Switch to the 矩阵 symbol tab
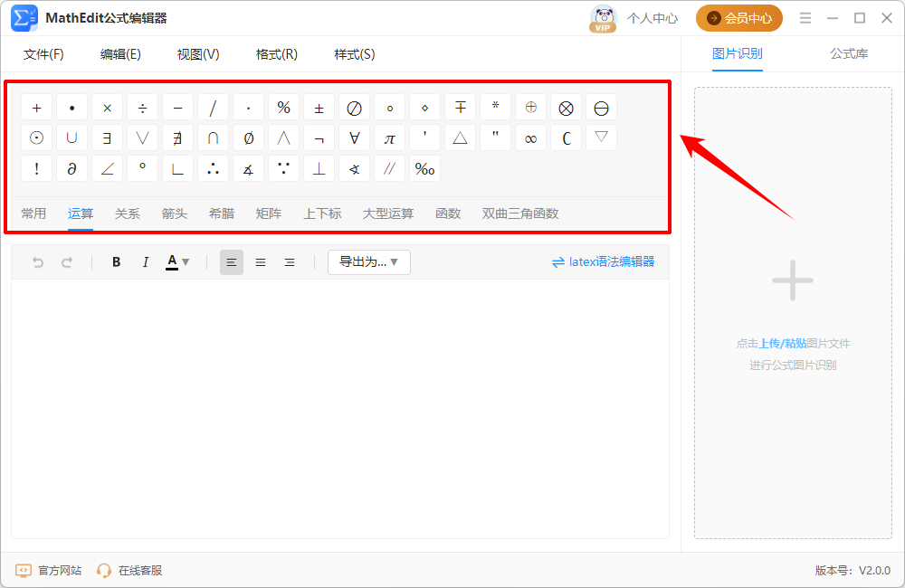The width and height of the screenshot is (905, 588). coord(269,213)
